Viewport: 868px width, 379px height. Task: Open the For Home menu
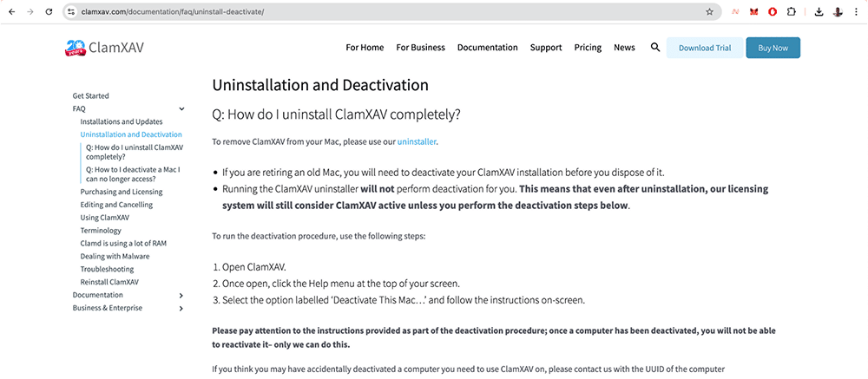coord(365,48)
